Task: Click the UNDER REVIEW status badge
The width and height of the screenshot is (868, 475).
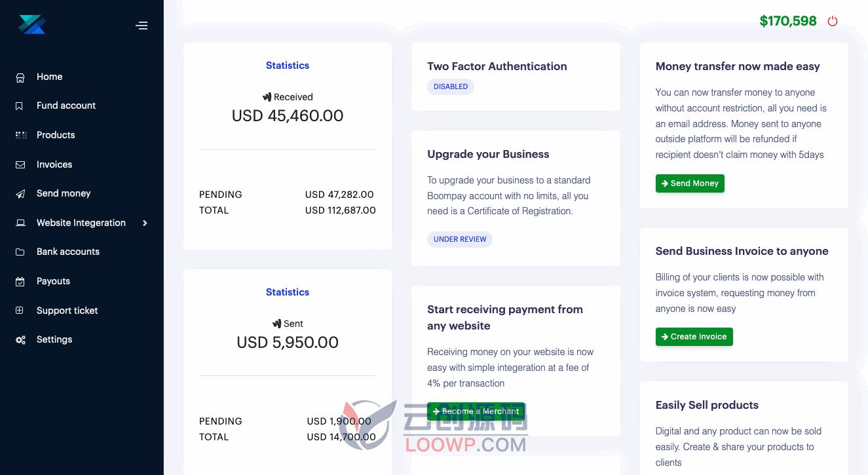Action: (x=460, y=239)
